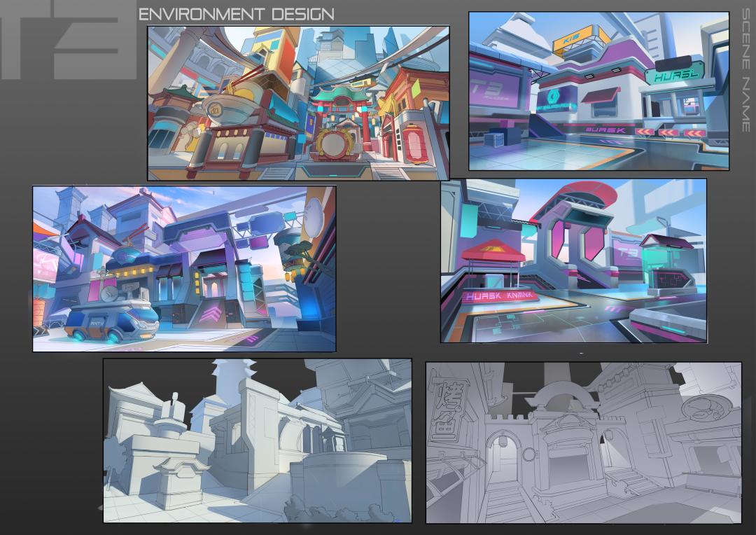Click the pink HURSK KNIRNK floor banner
756x535 pixels.
[500, 296]
